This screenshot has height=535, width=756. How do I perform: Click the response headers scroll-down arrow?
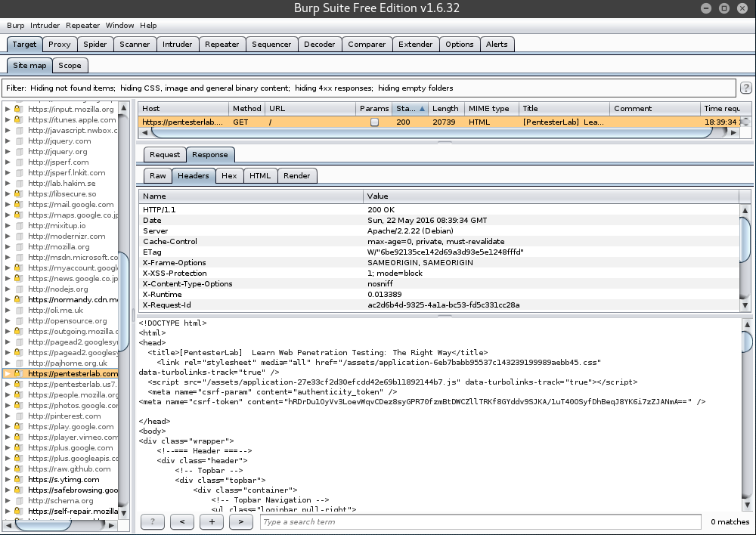pyautogui.click(x=745, y=305)
